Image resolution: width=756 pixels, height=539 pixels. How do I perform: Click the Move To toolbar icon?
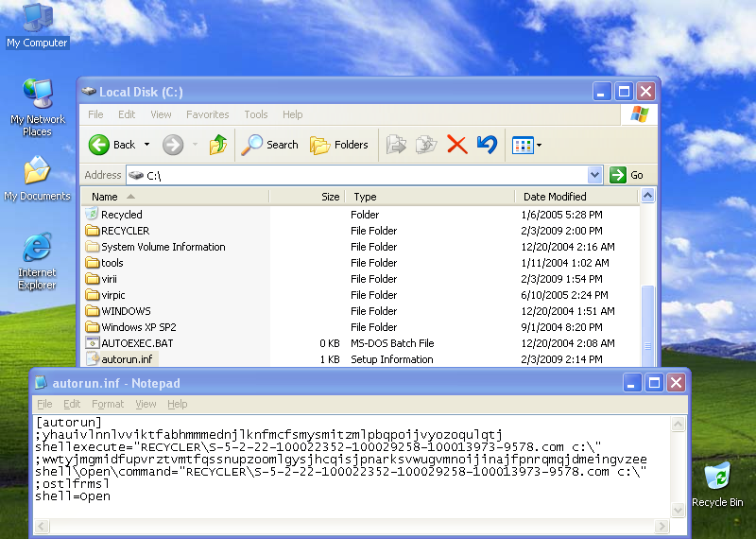click(x=396, y=145)
